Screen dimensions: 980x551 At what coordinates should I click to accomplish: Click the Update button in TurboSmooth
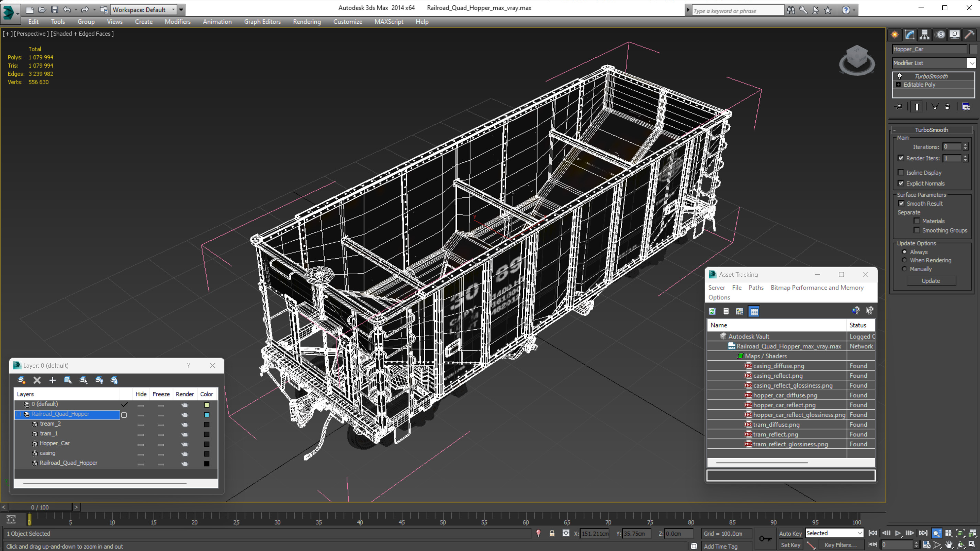tap(931, 280)
